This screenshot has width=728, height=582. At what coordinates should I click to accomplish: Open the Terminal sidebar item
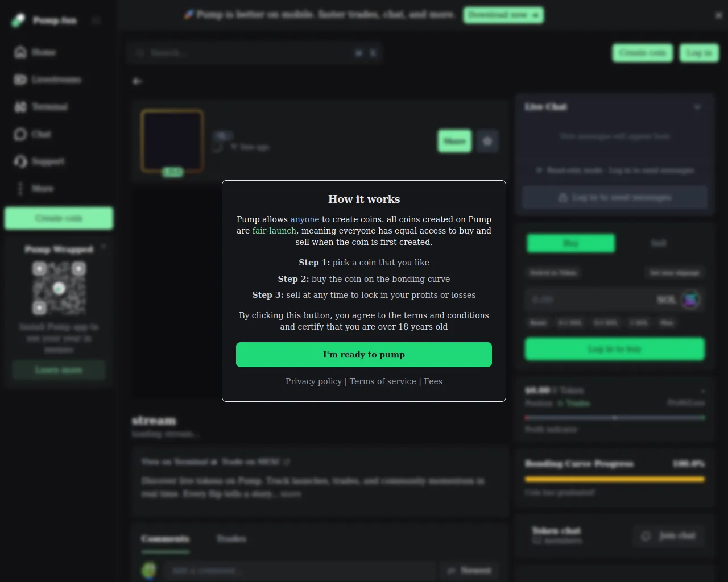coord(41,107)
